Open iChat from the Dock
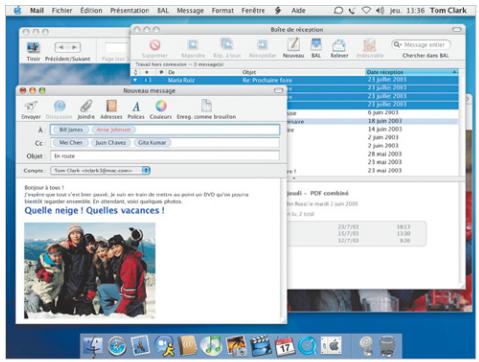The height and width of the screenshot is (362, 479). (164, 346)
